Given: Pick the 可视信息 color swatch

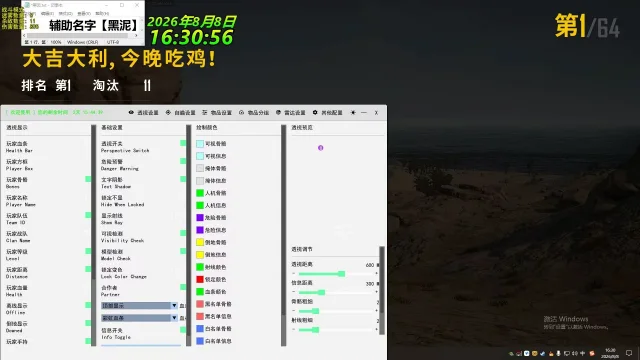Looking at the screenshot, I should coord(200,156).
